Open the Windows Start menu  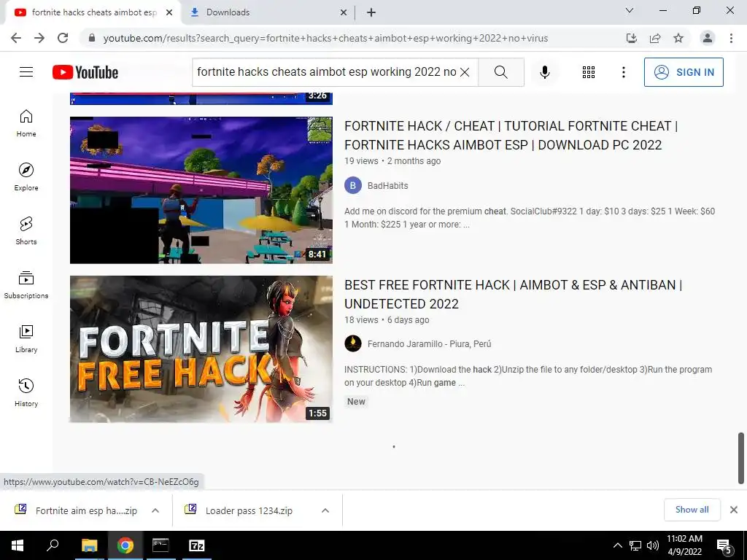coord(18,545)
